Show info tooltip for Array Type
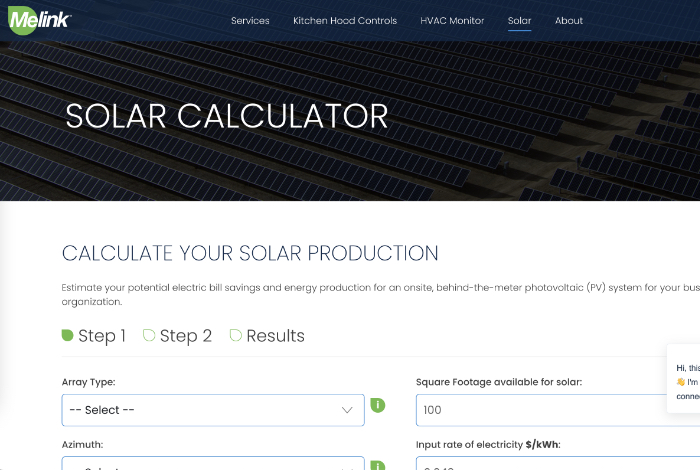 coord(378,405)
